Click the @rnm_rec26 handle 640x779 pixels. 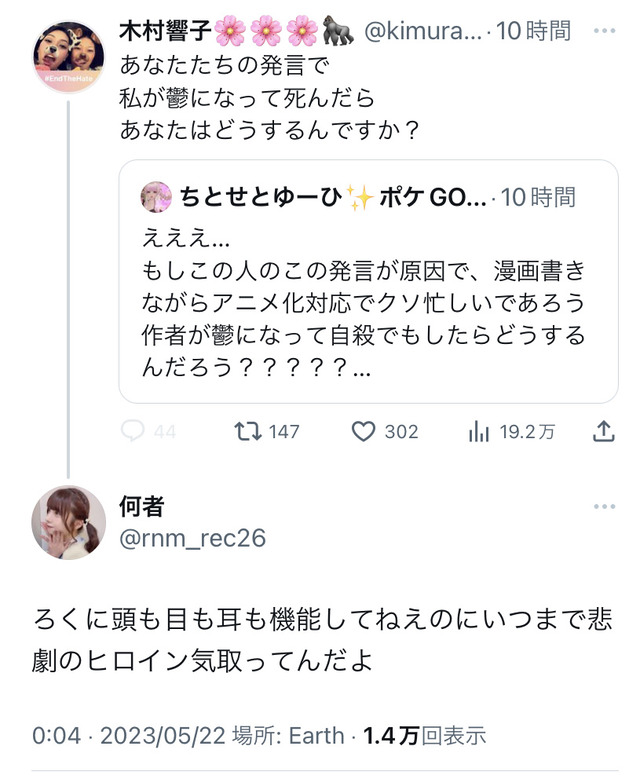[192, 538]
